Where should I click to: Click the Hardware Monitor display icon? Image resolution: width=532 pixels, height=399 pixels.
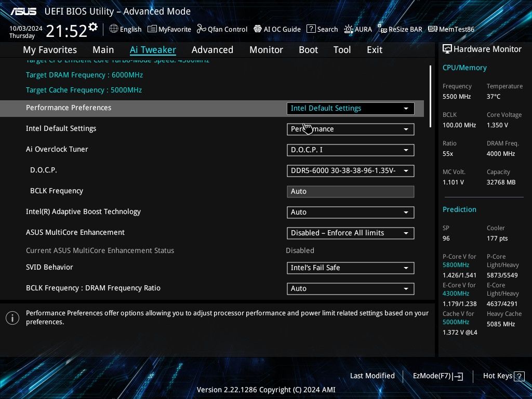tap(447, 49)
